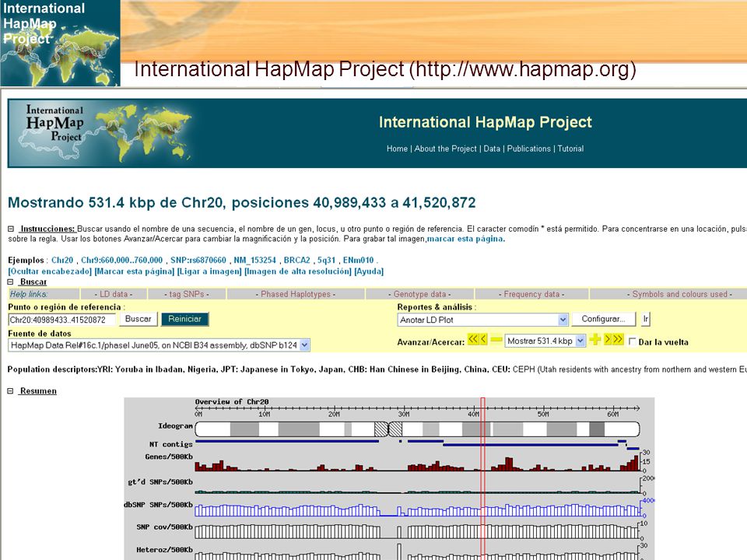Click the Buscar search button
This screenshot has height=560, width=747.
click(139, 319)
